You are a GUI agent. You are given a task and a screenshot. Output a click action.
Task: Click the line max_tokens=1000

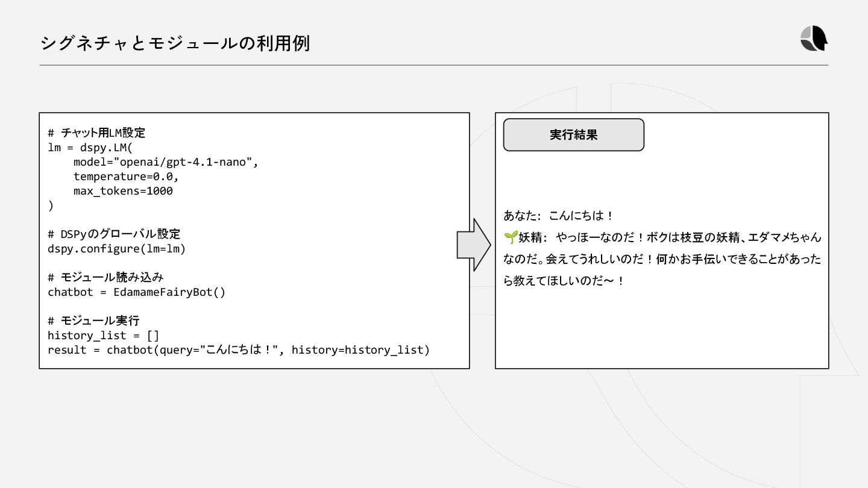pos(123,191)
